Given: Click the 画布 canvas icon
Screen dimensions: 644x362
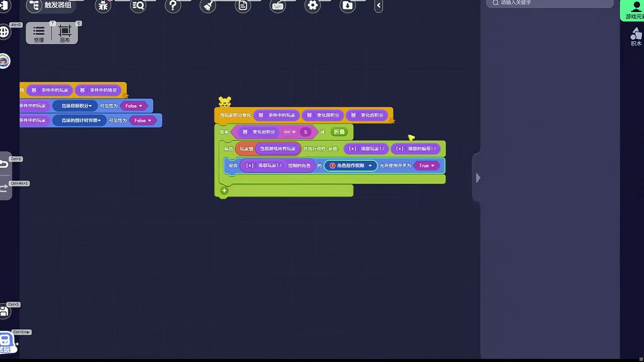Looking at the screenshot, I should click(65, 33).
